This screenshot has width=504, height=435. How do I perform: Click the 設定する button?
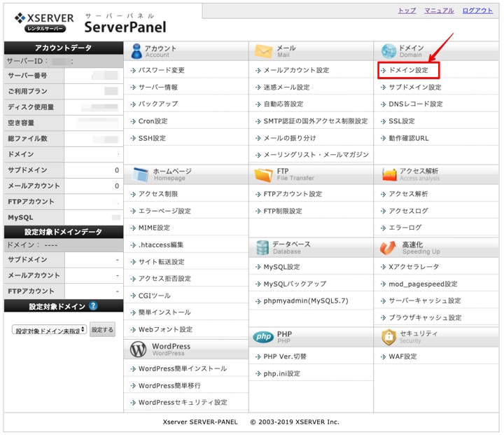(x=102, y=330)
